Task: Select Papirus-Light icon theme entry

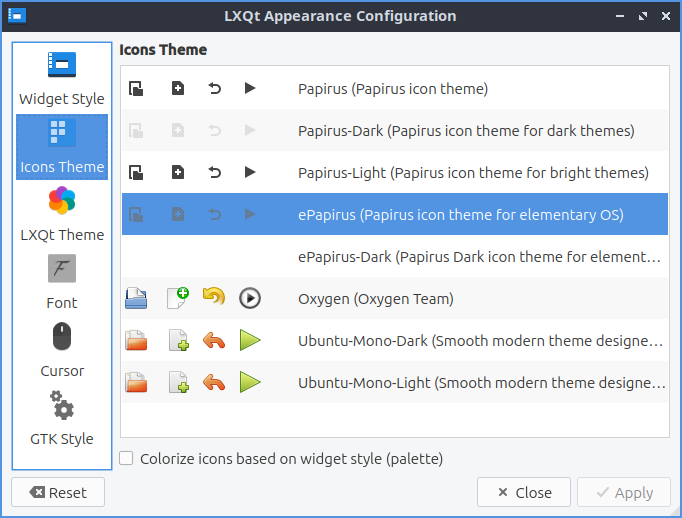Action: click(473, 173)
